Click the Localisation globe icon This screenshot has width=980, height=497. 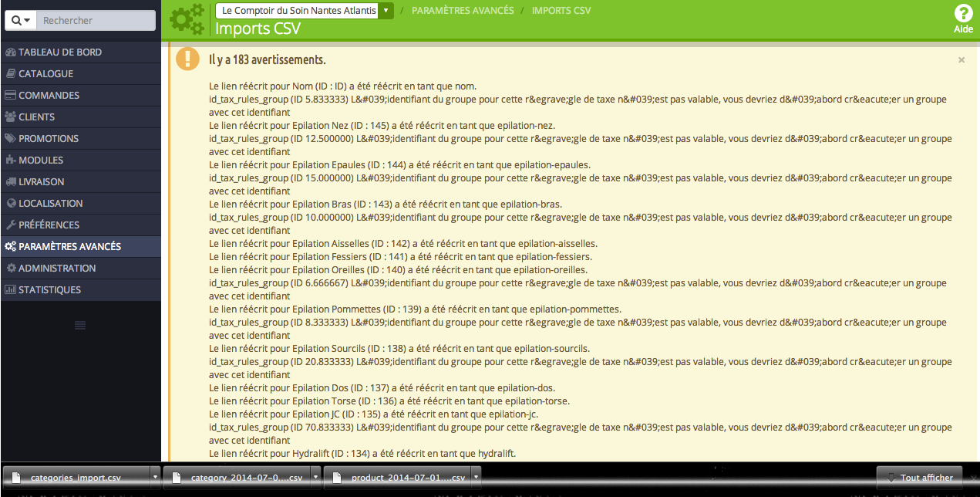point(12,204)
